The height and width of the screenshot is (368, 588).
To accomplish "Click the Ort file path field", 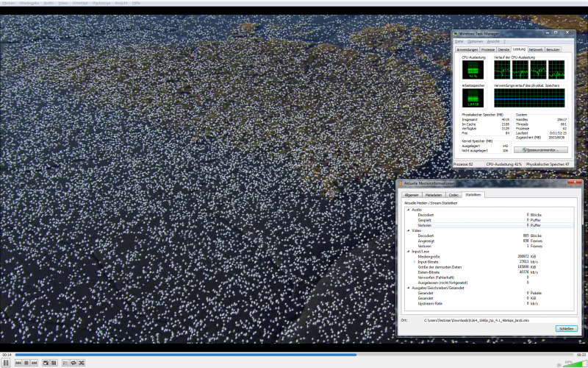I will point(501,320).
